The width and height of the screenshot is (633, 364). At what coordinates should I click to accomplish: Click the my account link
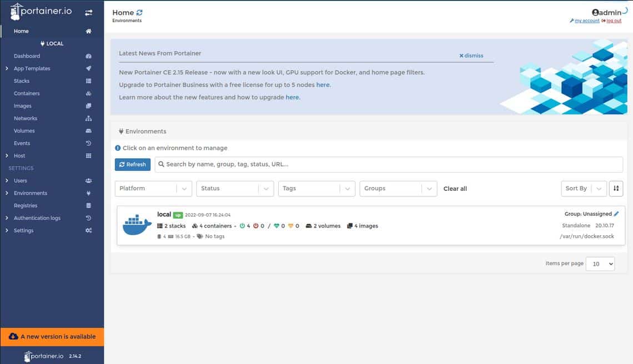(x=586, y=21)
